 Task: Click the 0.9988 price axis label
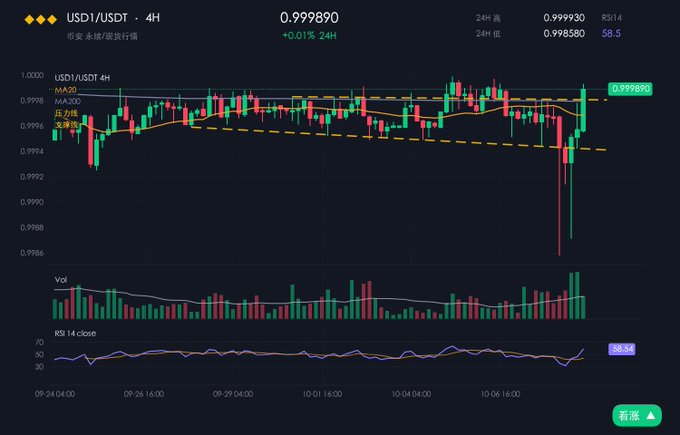coord(32,228)
